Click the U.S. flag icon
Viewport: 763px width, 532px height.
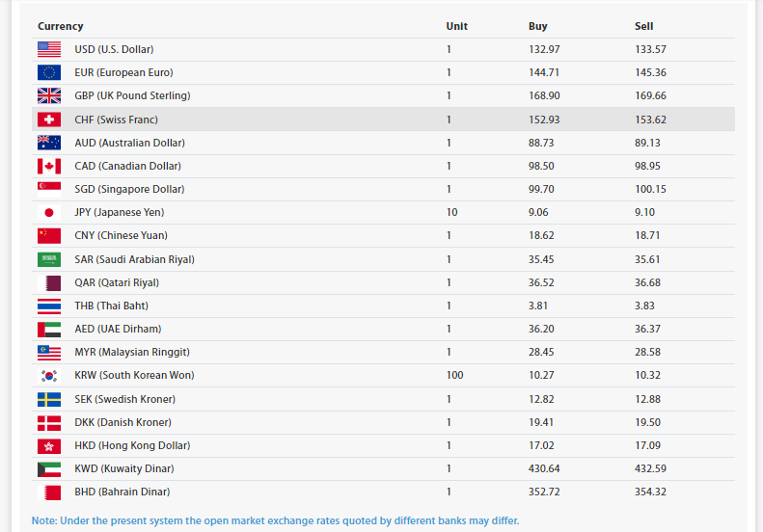click(x=49, y=49)
